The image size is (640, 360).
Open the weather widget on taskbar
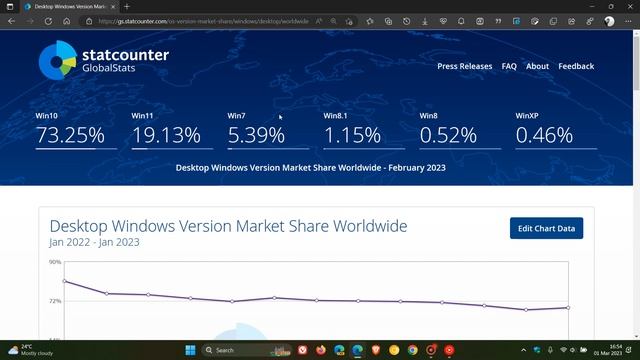31,350
